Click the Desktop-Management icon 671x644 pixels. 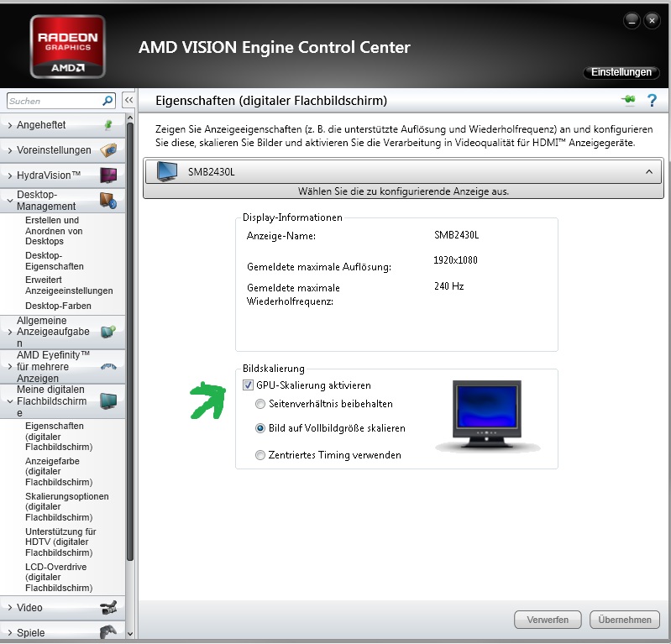(x=108, y=201)
